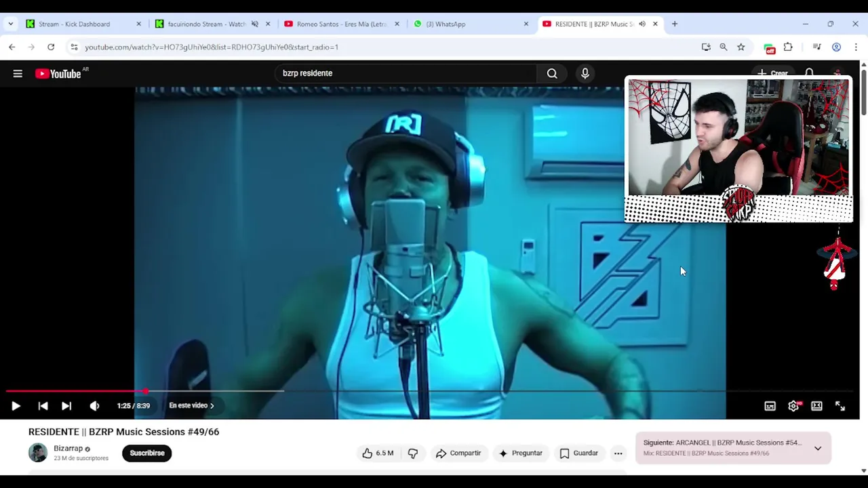Close the facuiriondo Stream tab
This screenshot has height=488, width=868.
tap(268, 24)
